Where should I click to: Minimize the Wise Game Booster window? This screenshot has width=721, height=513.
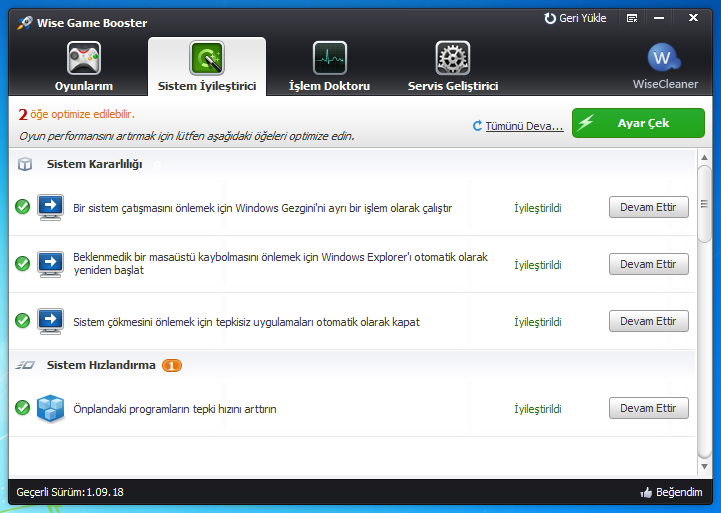tap(659, 18)
